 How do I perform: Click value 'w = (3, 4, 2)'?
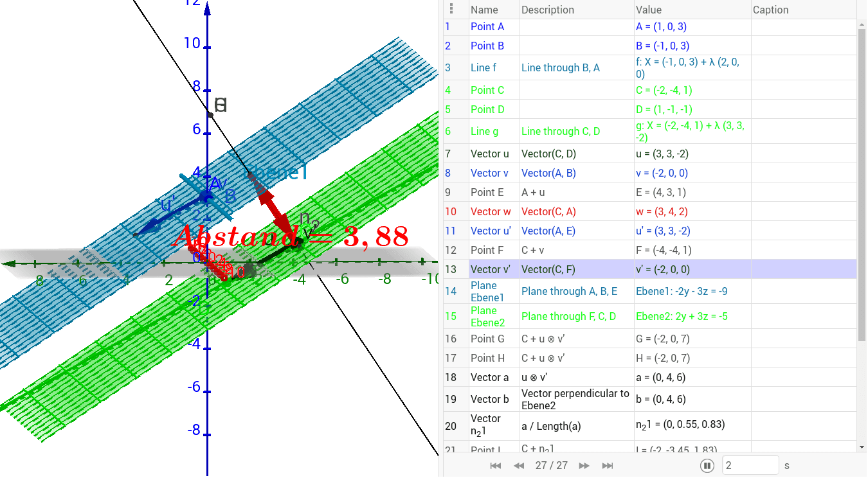tap(662, 211)
